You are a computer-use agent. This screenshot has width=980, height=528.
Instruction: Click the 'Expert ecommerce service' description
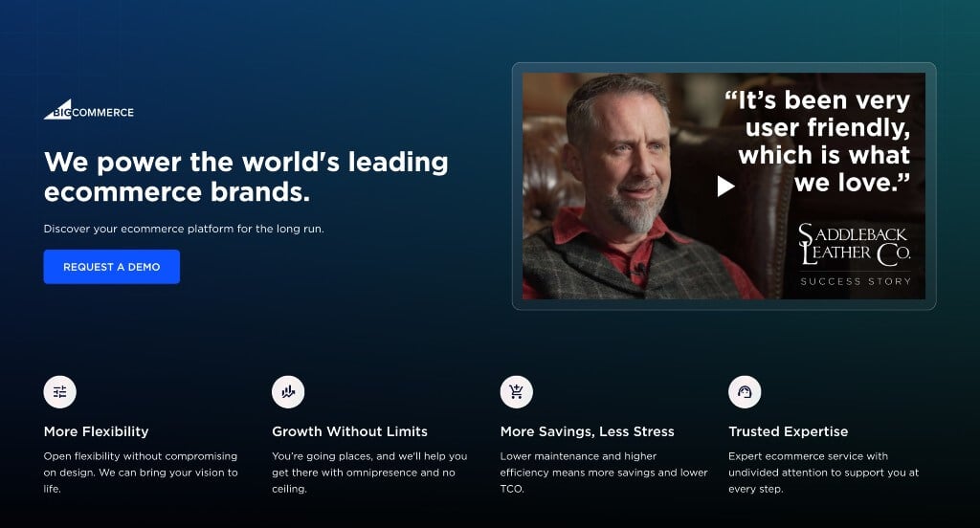[x=824, y=473]
